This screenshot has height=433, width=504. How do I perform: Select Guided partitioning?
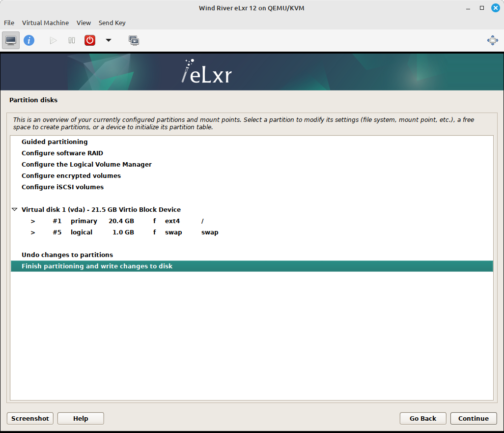point(54,142)
